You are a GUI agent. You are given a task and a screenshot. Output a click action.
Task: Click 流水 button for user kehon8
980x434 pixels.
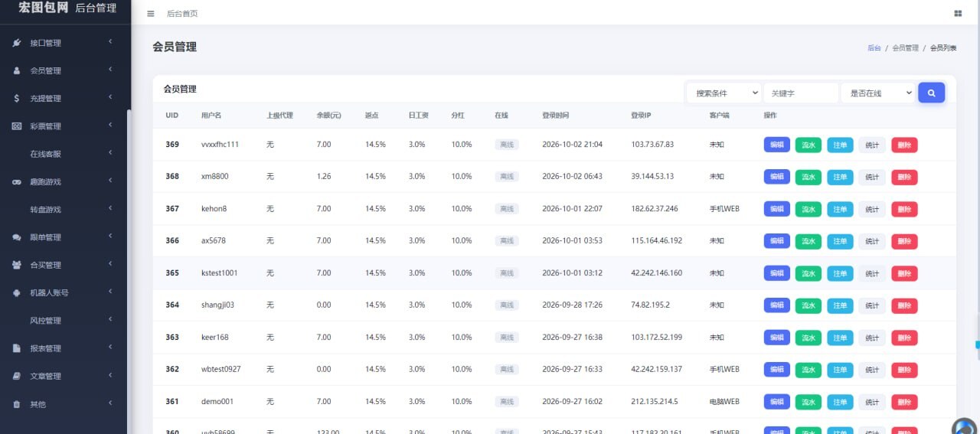[x=808, y=209]
